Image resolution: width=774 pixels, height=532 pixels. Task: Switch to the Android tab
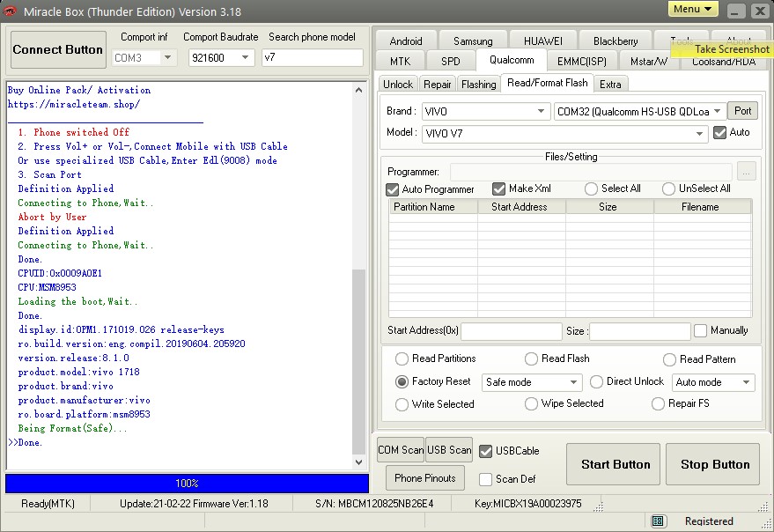click(406, 41)
